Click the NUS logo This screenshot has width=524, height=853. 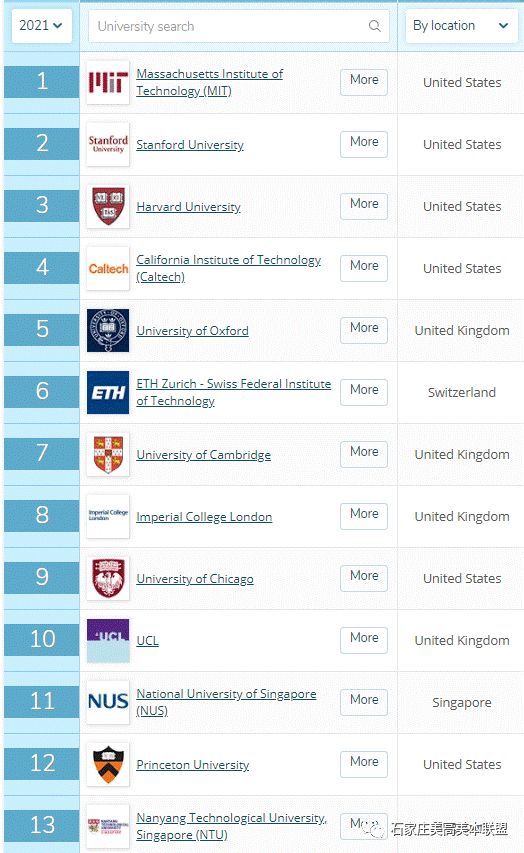pos(108,702)
